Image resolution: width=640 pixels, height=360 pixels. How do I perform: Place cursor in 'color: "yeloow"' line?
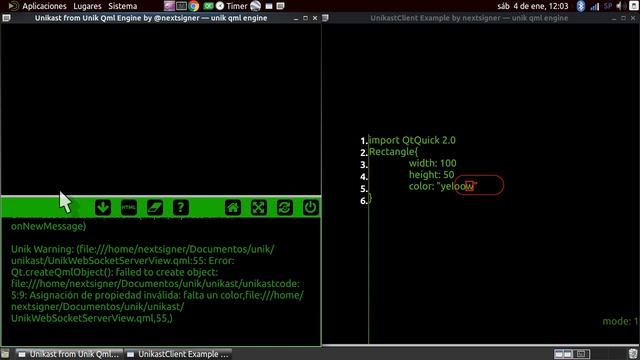pos(443,187)
